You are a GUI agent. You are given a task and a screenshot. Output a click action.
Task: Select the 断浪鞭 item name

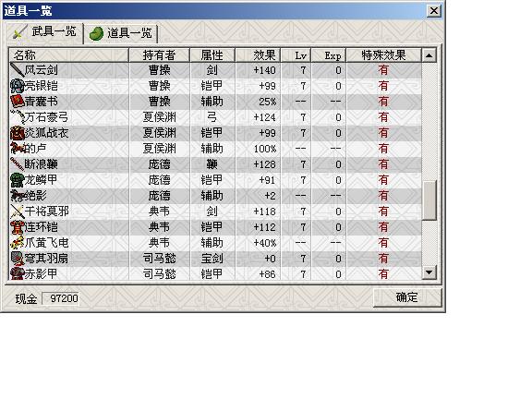click(x=41, y=164)
